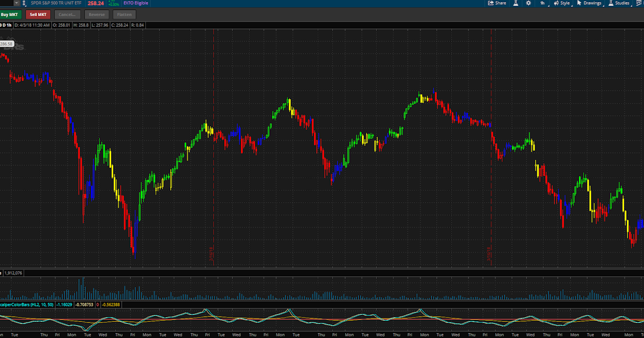644x338 pixels.
Task: Click the Share icon in the toolbar
Action: (491, 3)
